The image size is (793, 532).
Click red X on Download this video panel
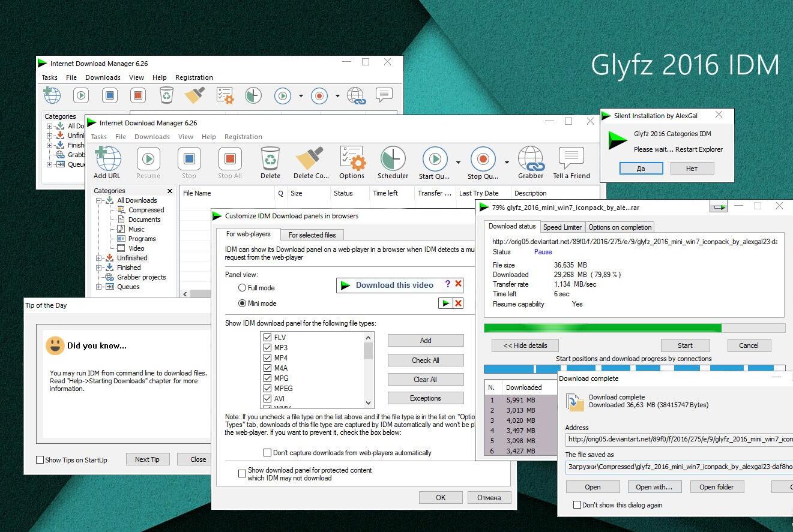click(x=458, y=284)
